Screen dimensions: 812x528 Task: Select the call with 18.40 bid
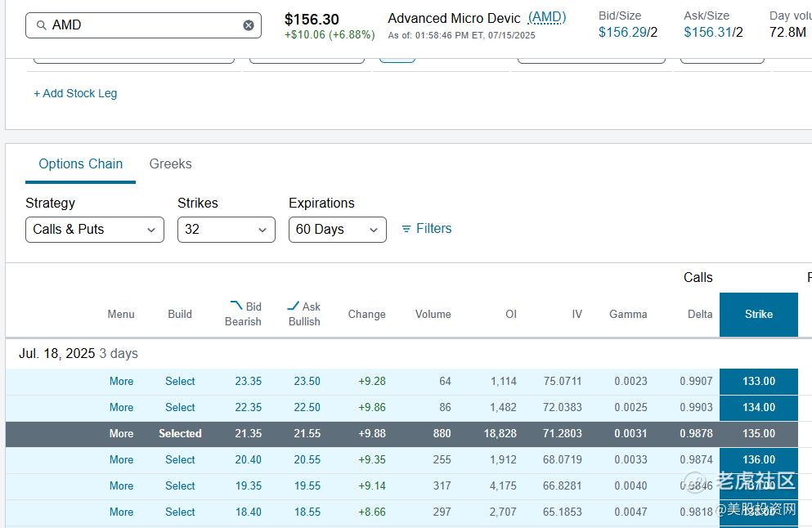click(x=180, y=512)
